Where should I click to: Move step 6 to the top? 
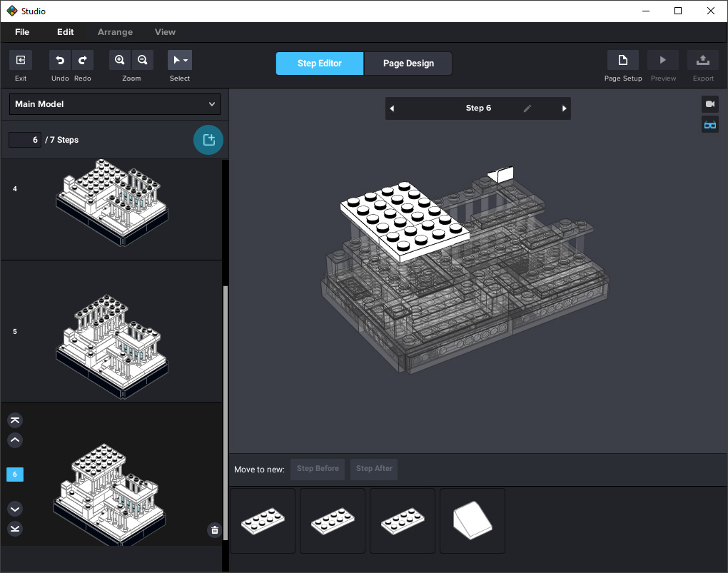point(15,420)
